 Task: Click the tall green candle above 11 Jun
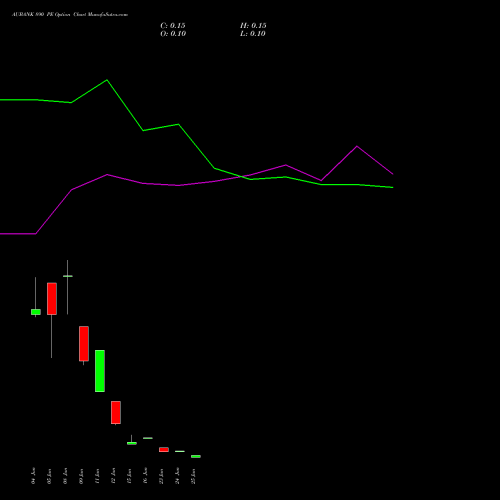(x=100, y=371)
